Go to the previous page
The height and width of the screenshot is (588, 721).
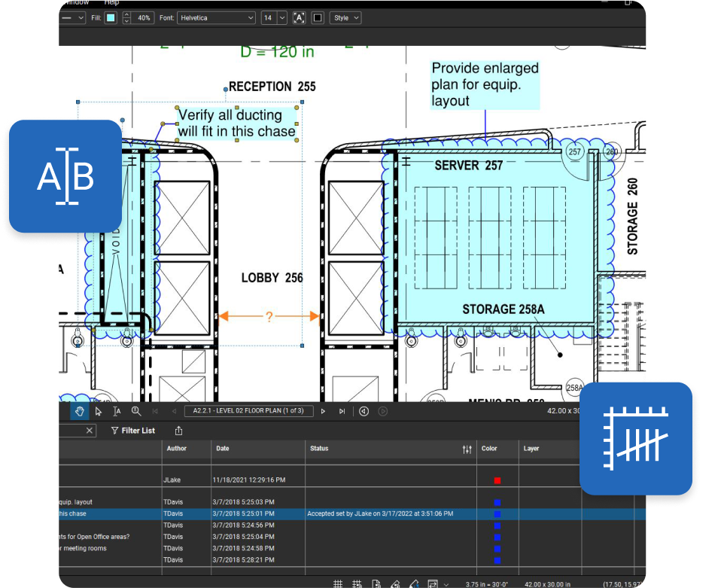(174, 411)
